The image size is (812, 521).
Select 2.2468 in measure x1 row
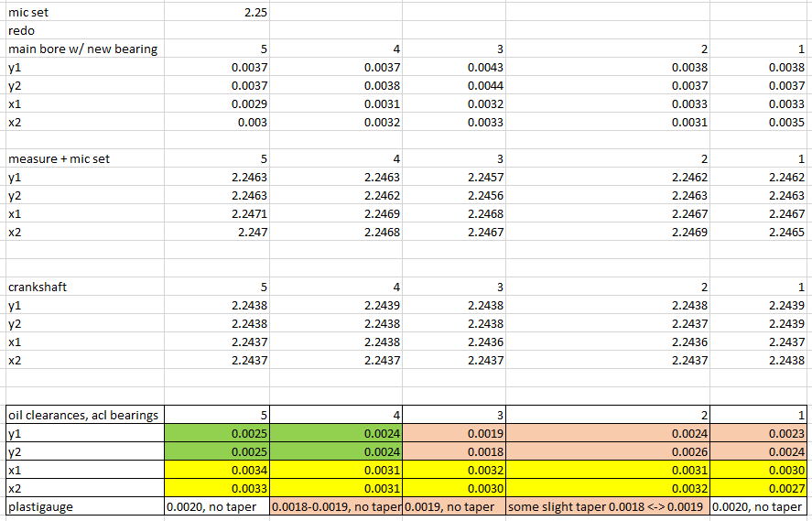pos(454,214)
